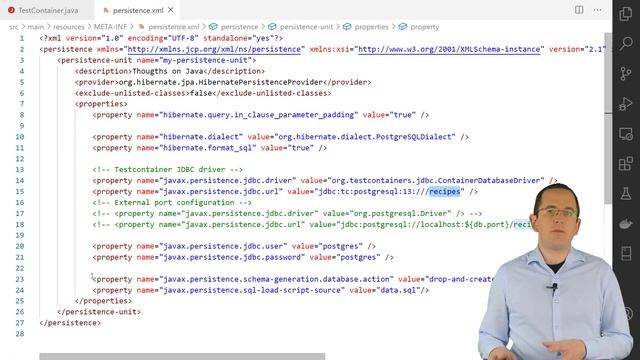Click the closing </properties> tag
This screenshot has width=640, height=360.
tap(103, 301)
